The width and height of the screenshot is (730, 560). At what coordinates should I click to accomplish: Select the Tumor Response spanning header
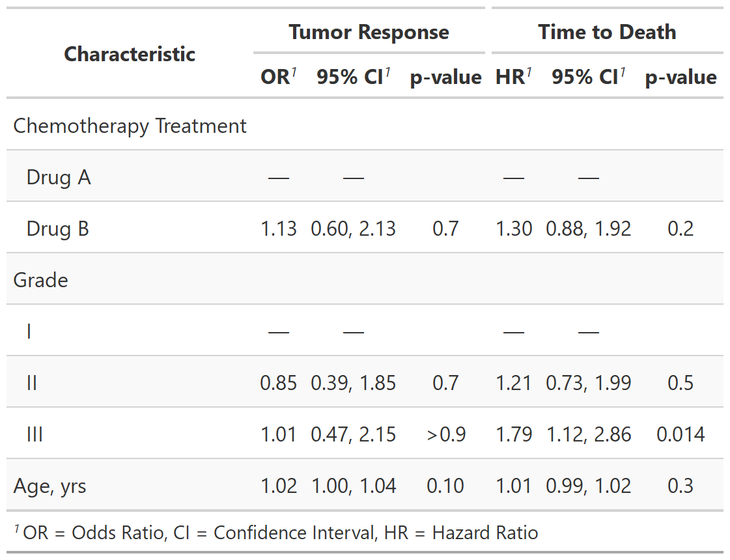pos(369,32)
